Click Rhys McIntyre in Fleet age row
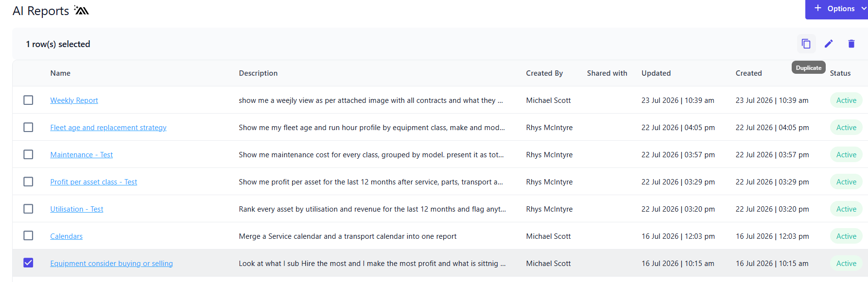The image size is (868, 282). pyautogui.click(x=549, y=128)
